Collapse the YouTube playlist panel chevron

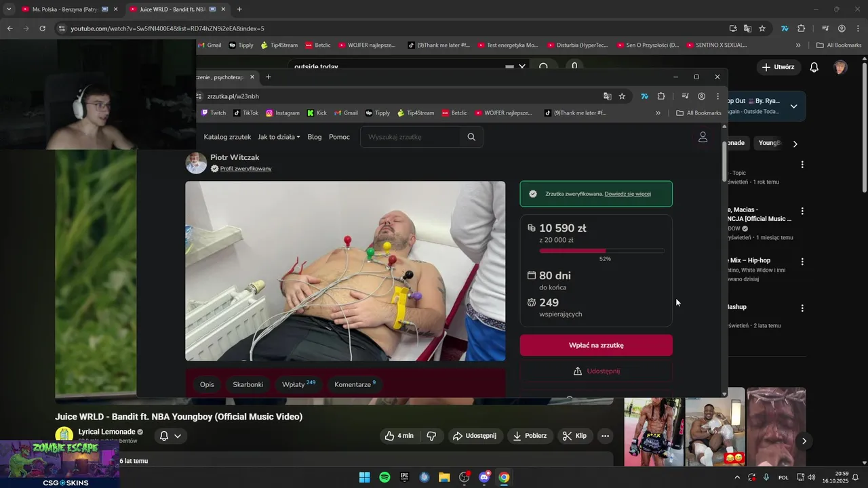(x=793, y=106)
